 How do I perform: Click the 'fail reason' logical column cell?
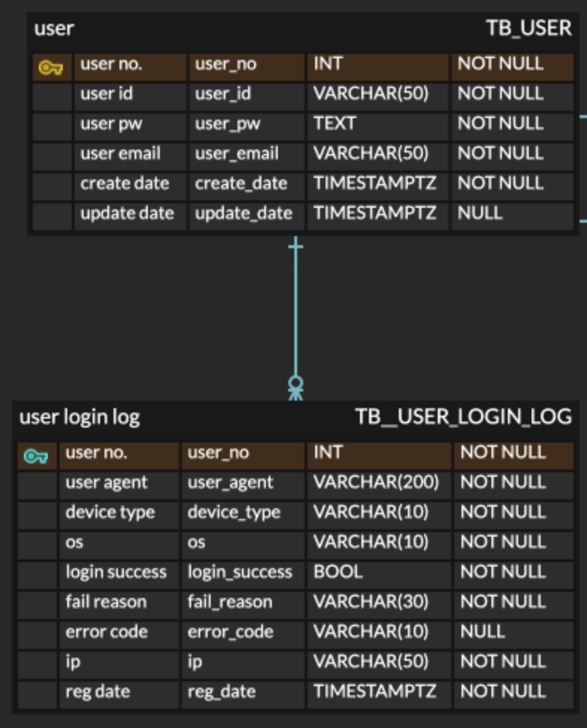119,605
